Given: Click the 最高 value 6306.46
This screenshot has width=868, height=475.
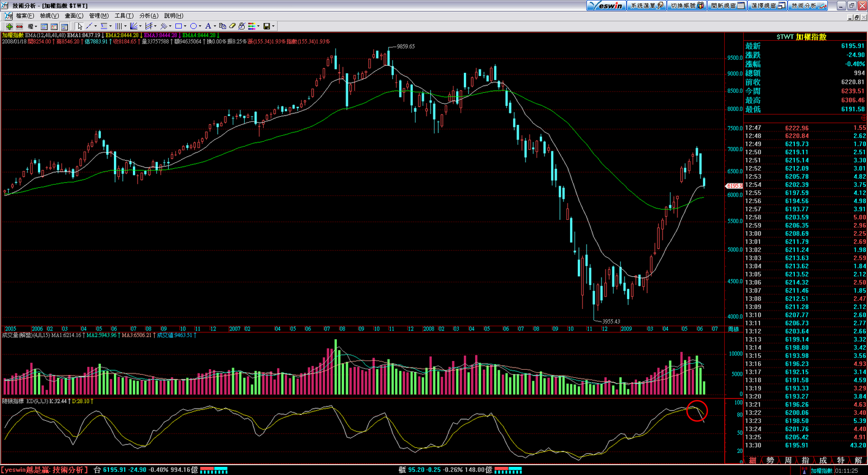Looking at the screenshot, I should [x=853, y=100].
